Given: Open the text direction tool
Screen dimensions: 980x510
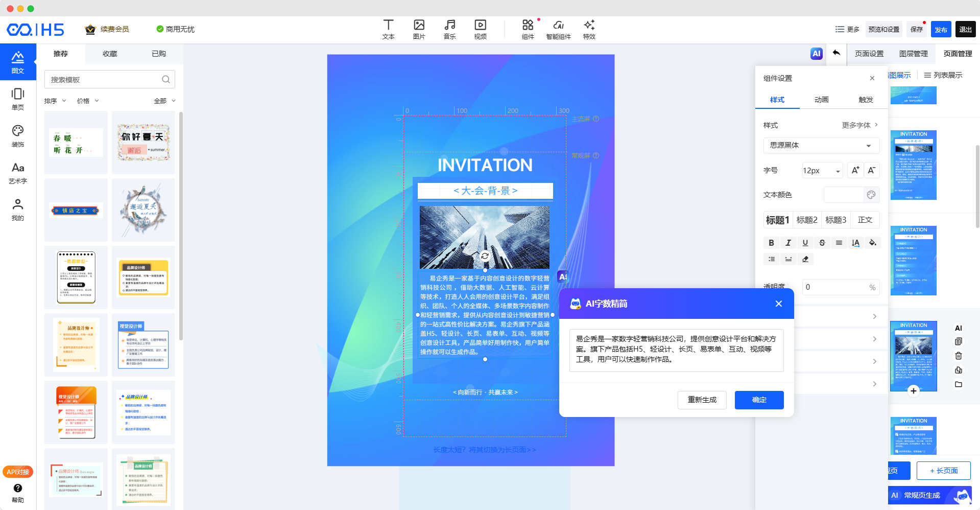Looking at the screenshot, I should [x=855, y=243].
